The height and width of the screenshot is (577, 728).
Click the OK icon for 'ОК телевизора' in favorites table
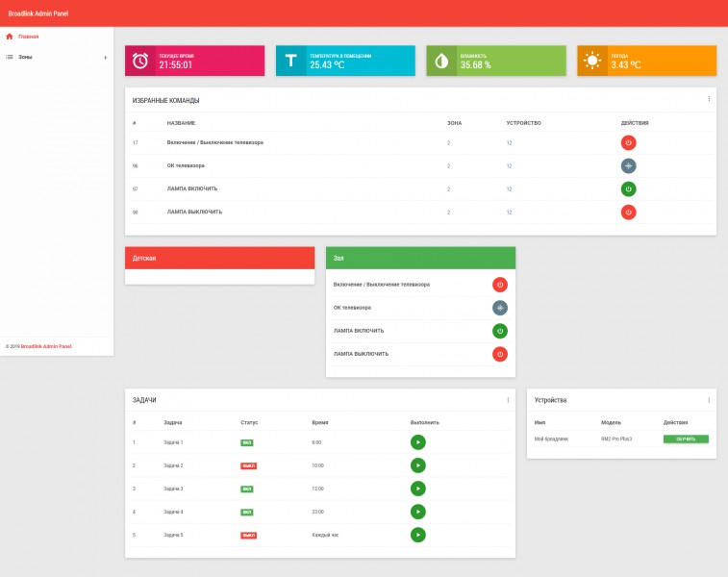[x=628, y=165]
